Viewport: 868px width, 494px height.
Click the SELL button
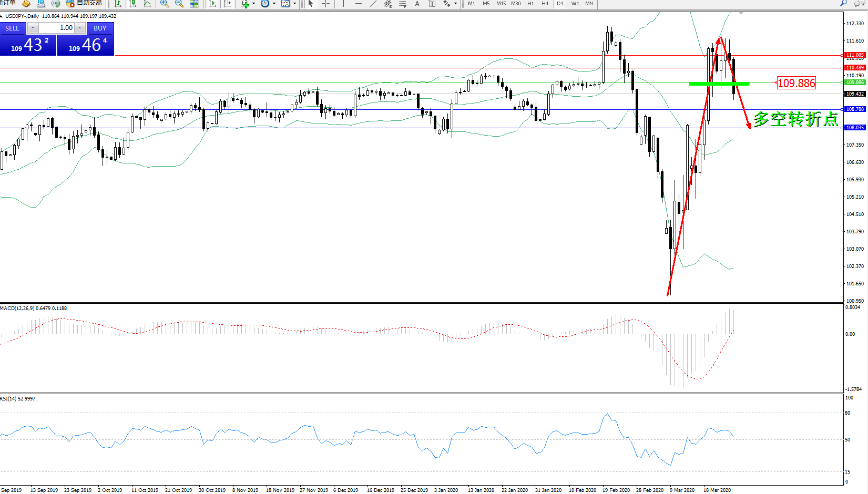[13, 28]
